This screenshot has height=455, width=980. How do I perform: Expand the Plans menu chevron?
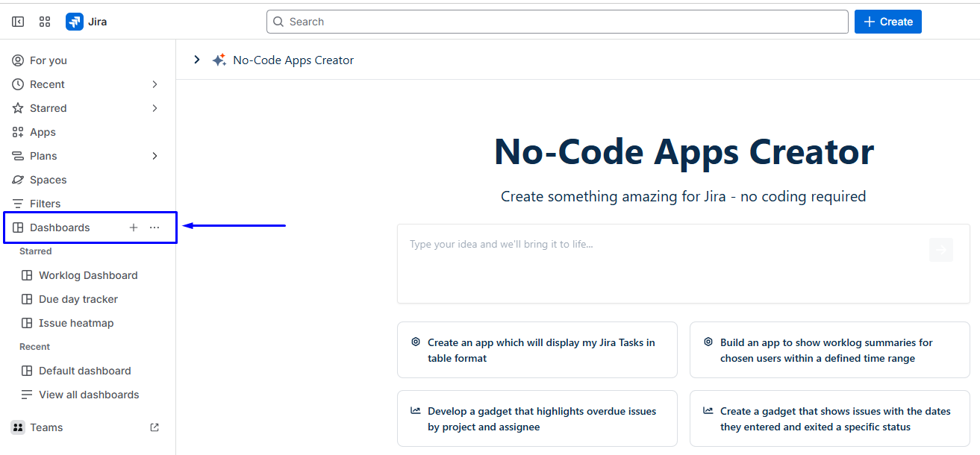(155, 156)
